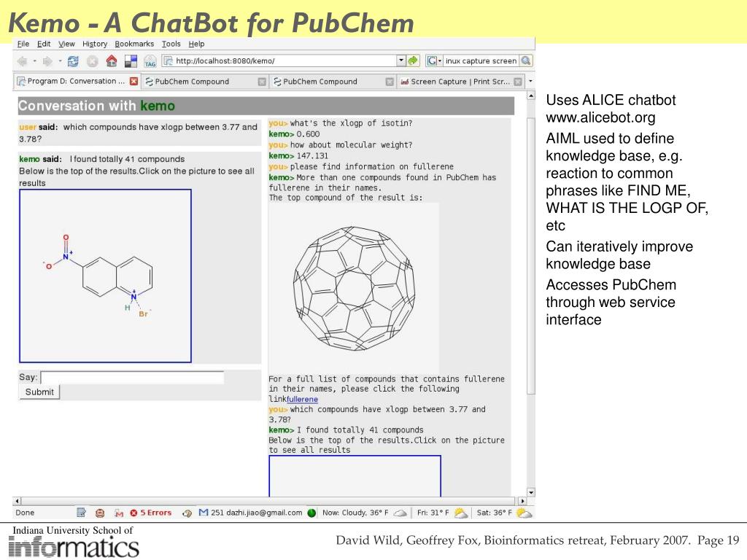Open the Help menu

pyautogui.click(x=196, y=44)
